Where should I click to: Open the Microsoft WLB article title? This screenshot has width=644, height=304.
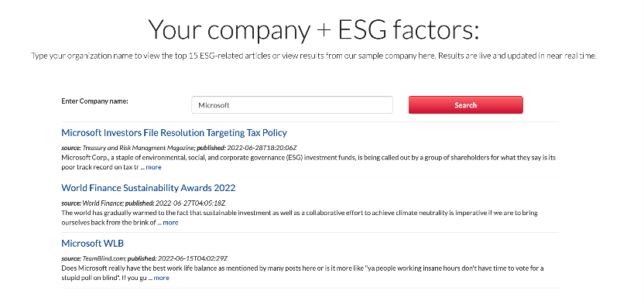(92, 244)
